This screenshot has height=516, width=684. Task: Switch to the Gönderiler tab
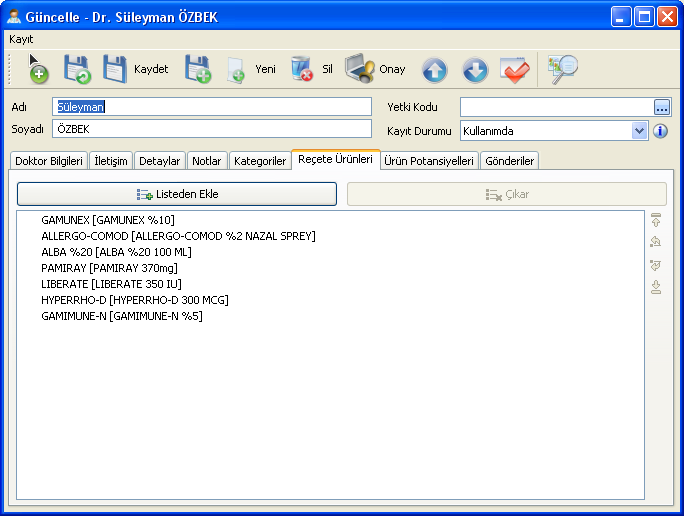(510, 161)
